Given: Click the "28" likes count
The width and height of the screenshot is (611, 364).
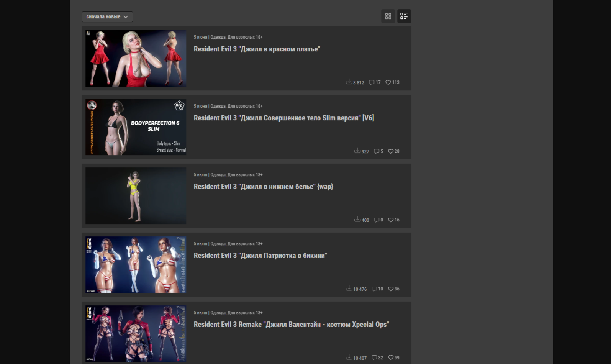Looking at the screenshot, I should 397,151.
